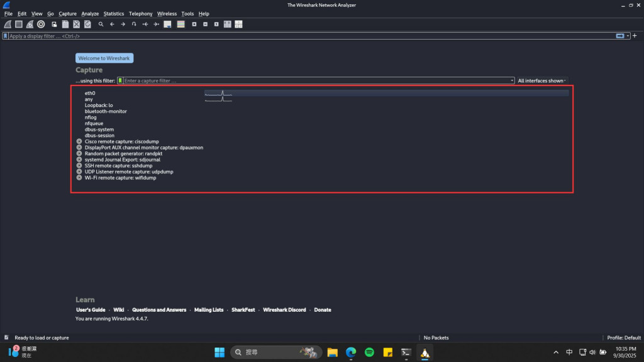Open Questions and Answers link
Image resolution: width=644 pixels, height=362 pixels.
point(159,310)
